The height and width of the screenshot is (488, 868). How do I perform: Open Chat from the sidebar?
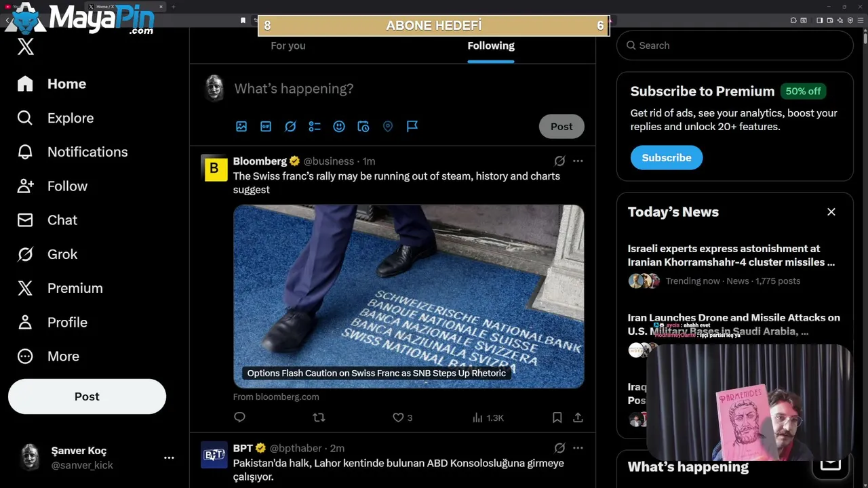tap(47, 220)
